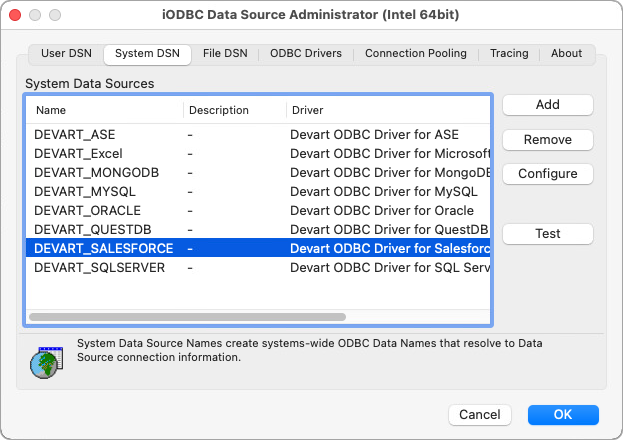
Task: Click the Name column header
Action: (104, 110)
